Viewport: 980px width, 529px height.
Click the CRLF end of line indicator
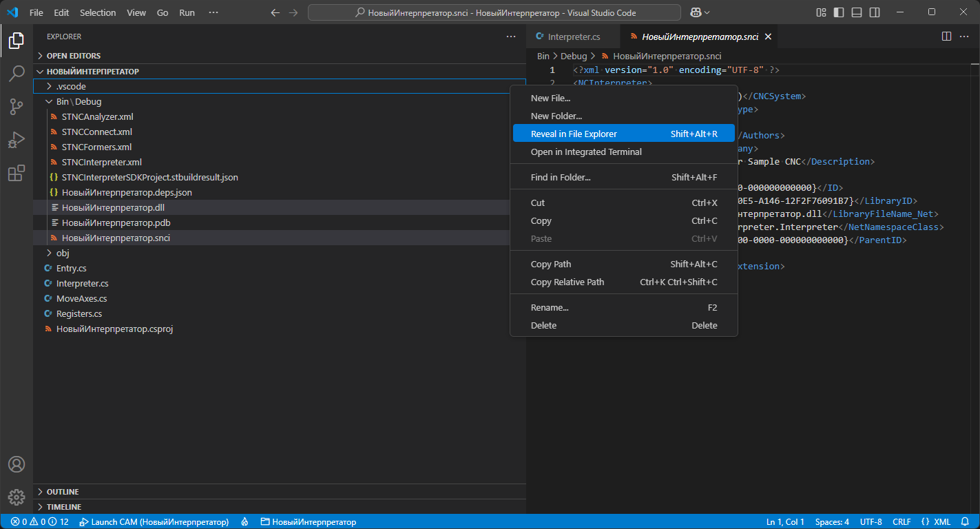(x=901, y=522)
